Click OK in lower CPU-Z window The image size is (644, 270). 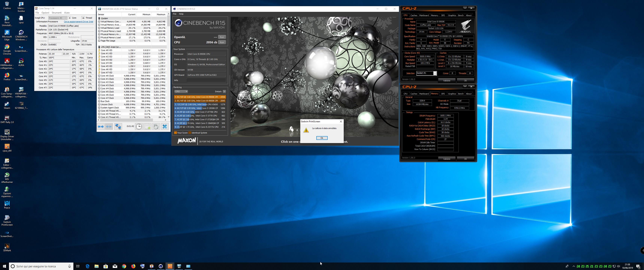pyautogui.click(x=466, y=159)
